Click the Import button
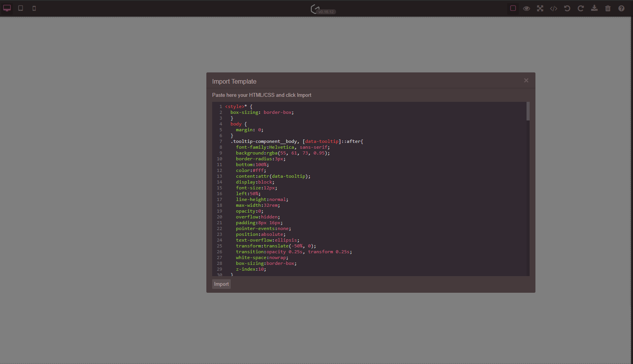This screenshot has height=364, width=633. (x=221, y=284)
